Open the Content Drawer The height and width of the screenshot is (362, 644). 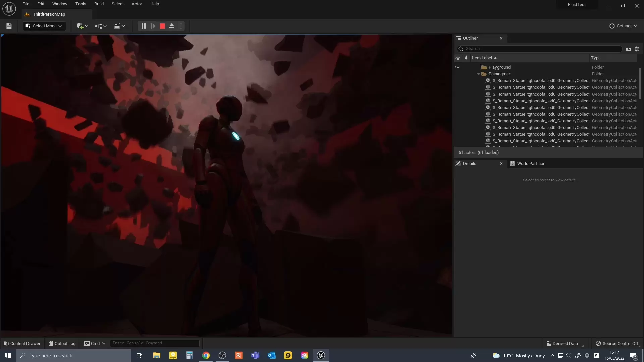coord(22,343)
